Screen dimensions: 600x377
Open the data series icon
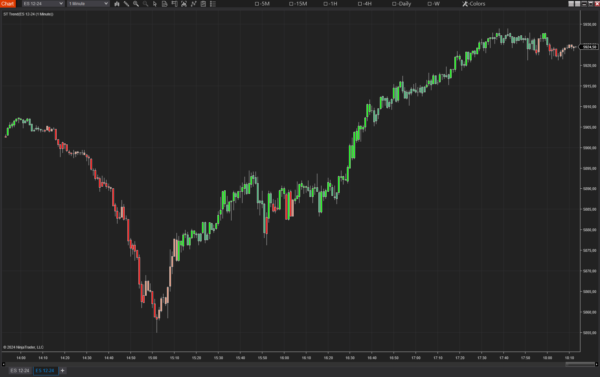coord(184,4)
